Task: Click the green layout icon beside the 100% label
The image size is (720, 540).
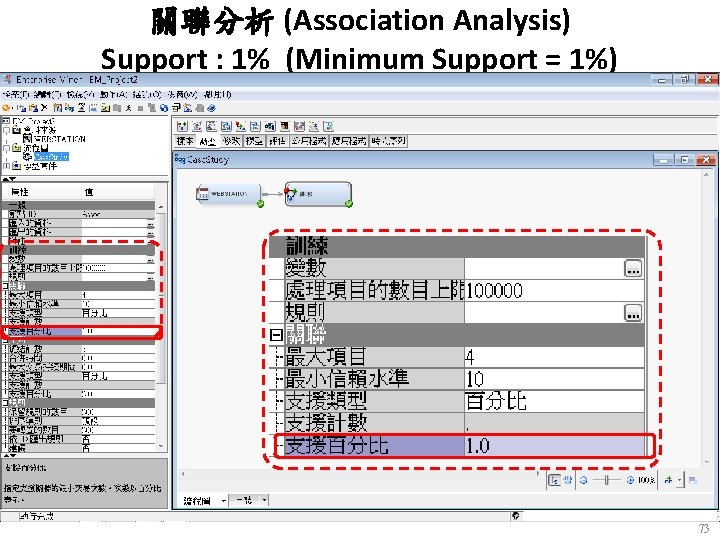Action: tap(669, 480)
